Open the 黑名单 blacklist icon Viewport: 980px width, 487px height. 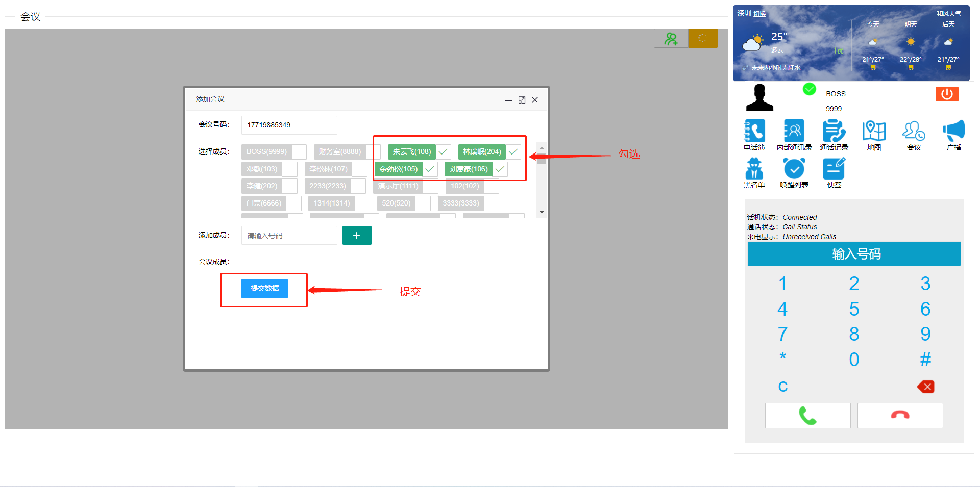(x=754, y=169)
